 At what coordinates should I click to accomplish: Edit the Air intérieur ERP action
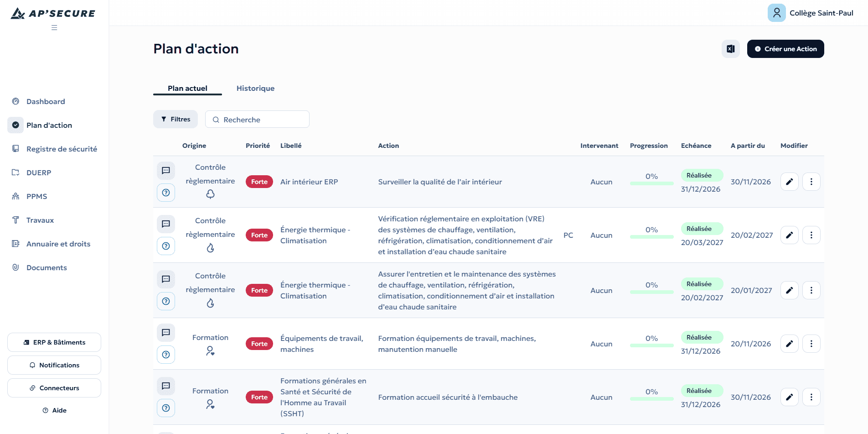tap(789, 182)
